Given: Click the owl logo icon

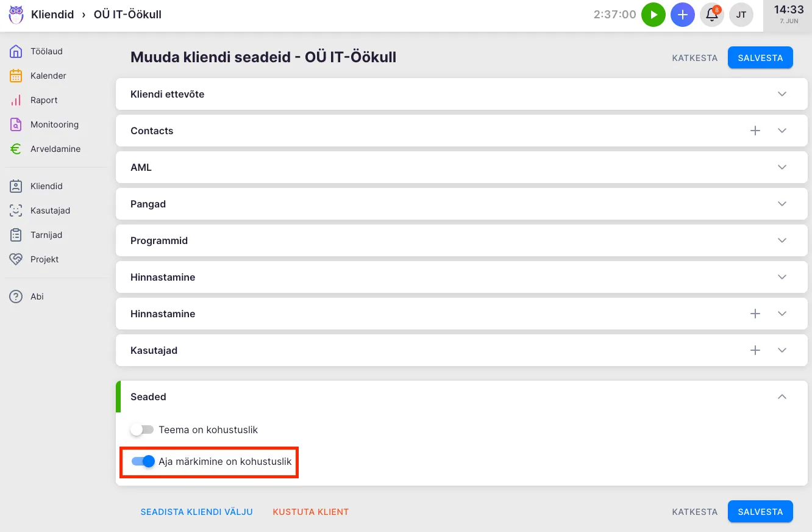Looking at the screenshot, I should point(16,15).
